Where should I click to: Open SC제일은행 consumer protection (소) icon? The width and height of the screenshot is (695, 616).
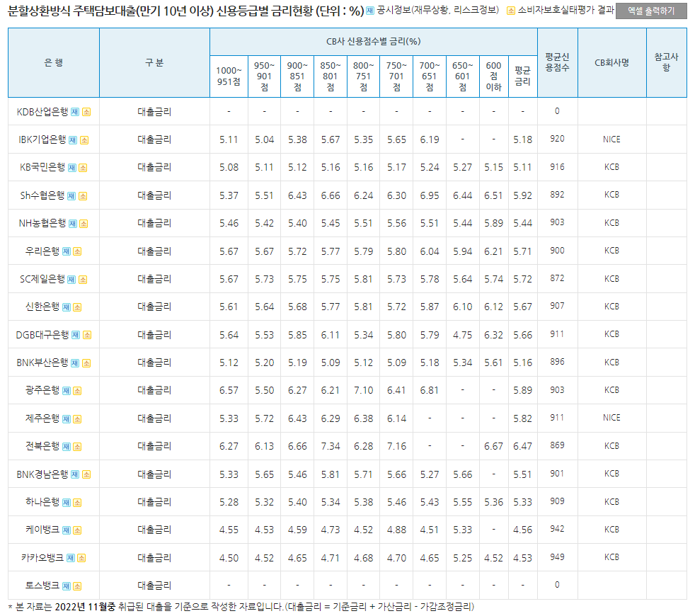point(83,280)
